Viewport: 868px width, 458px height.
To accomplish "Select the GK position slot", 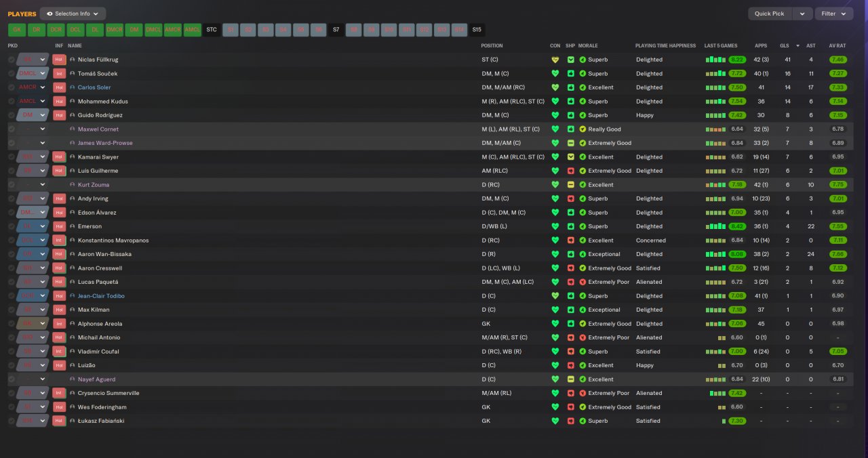I will coord(16,30).
